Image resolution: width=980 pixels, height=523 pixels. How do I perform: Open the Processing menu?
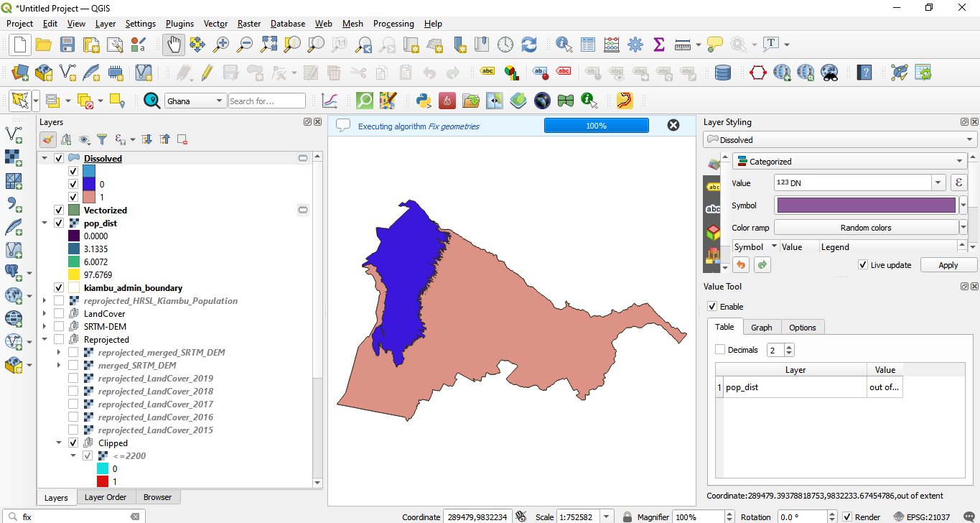393,24
